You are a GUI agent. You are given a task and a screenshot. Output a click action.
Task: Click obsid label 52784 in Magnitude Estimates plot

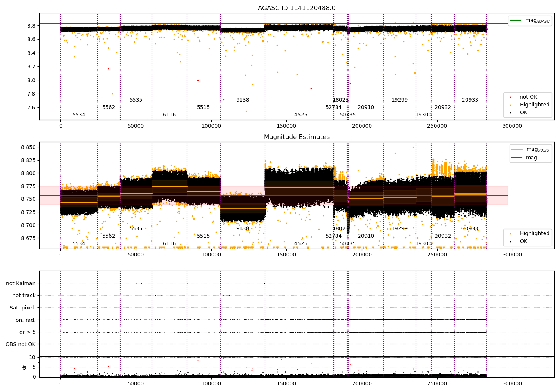(x=333, y=236)
